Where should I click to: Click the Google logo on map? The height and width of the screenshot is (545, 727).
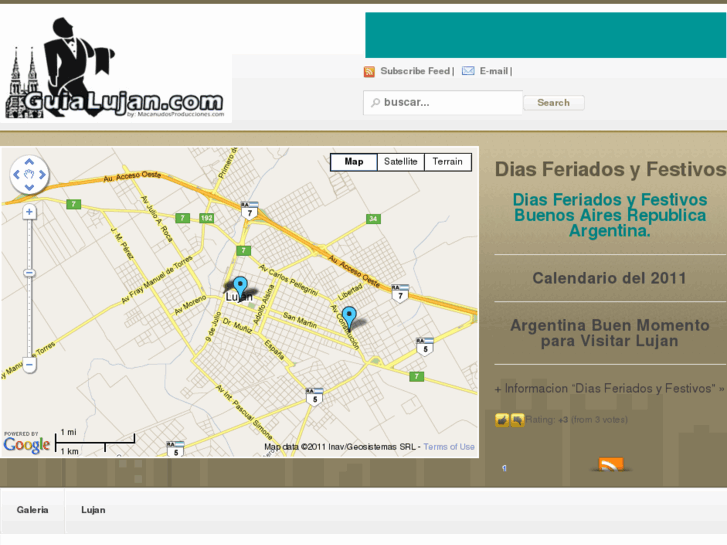[x=27, y=445]
